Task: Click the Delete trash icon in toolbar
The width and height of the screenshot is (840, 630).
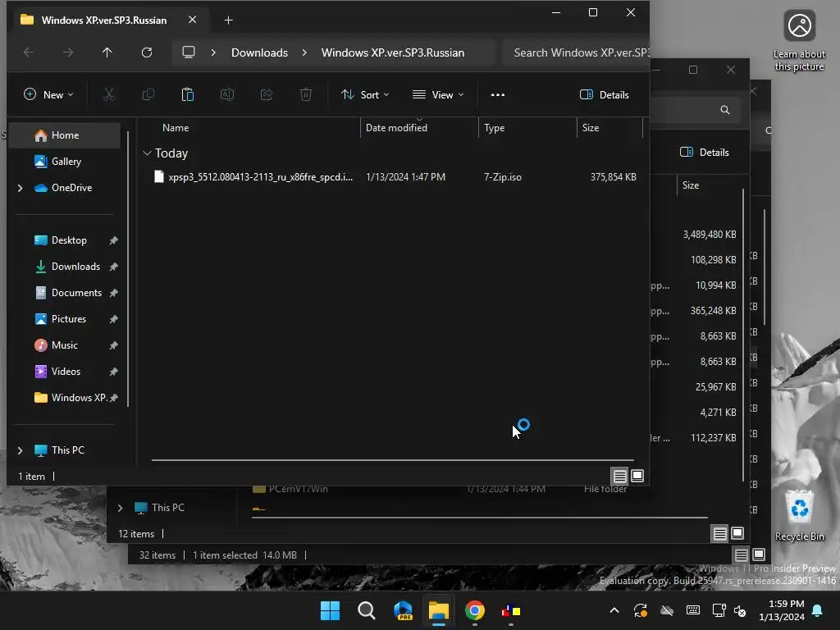Action: tap(306, 95)
